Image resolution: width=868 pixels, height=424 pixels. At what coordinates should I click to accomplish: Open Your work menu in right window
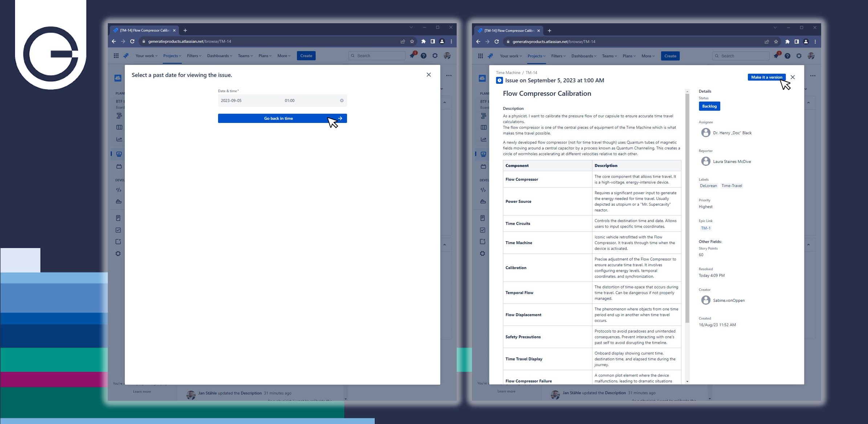click(510, 56)
